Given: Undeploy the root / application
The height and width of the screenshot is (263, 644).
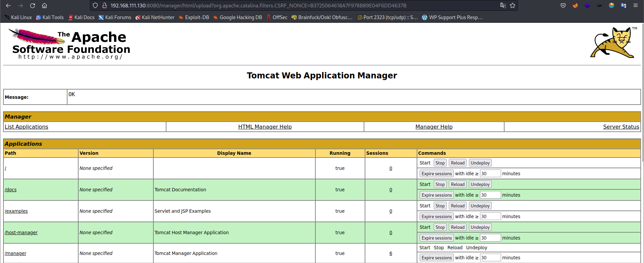Looking at the screenshot, I should (480, 163).
